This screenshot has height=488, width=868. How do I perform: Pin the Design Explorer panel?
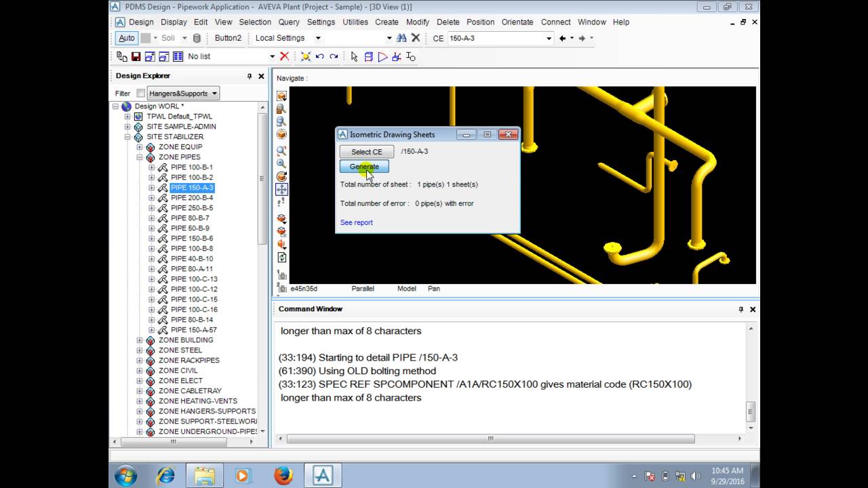point(250,76)
